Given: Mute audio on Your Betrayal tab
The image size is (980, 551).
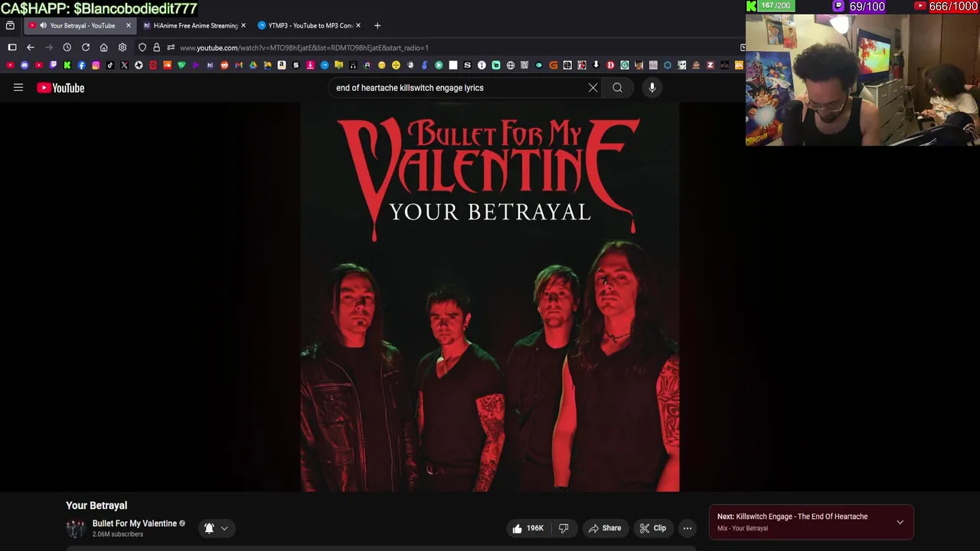Looking at the screenshot, I should point(44,25).
